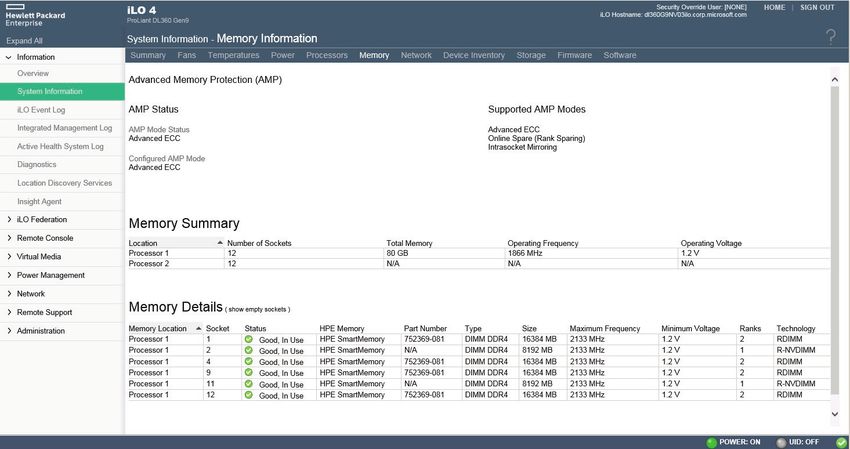Viewport: 850px width, 449px height.
Task: Sort by Size column header
Action: pyautogui.click(x=530, y=329)
